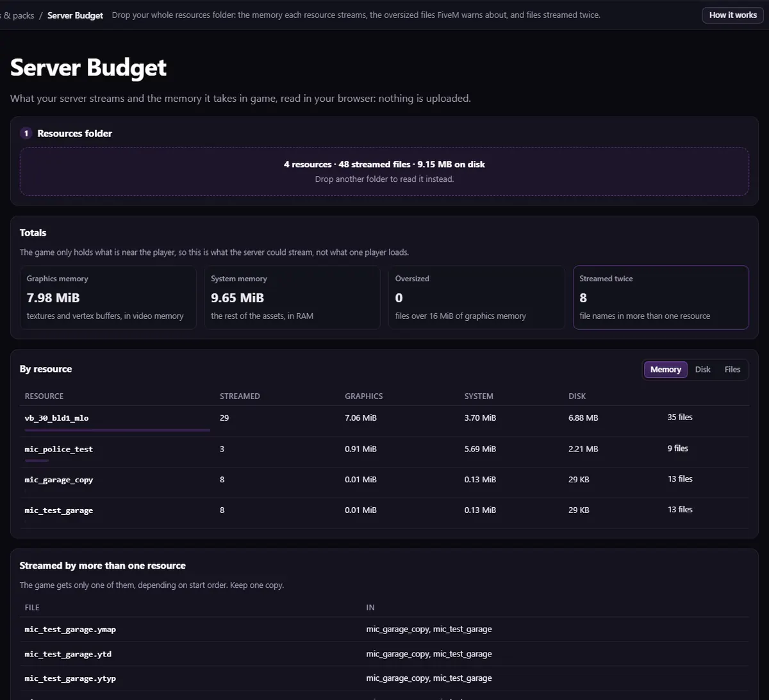Click the SYSTEM column header
This screenshot has width=769, height=700.
click(x=479, y=396)
